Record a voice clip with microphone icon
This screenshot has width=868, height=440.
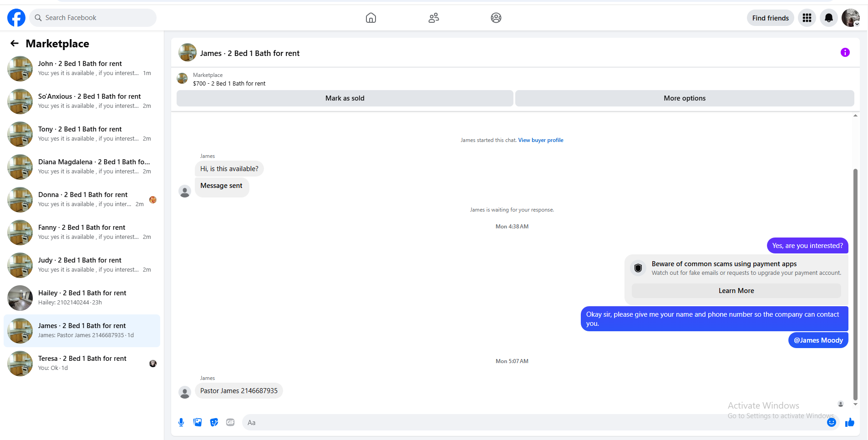point(181,422)
